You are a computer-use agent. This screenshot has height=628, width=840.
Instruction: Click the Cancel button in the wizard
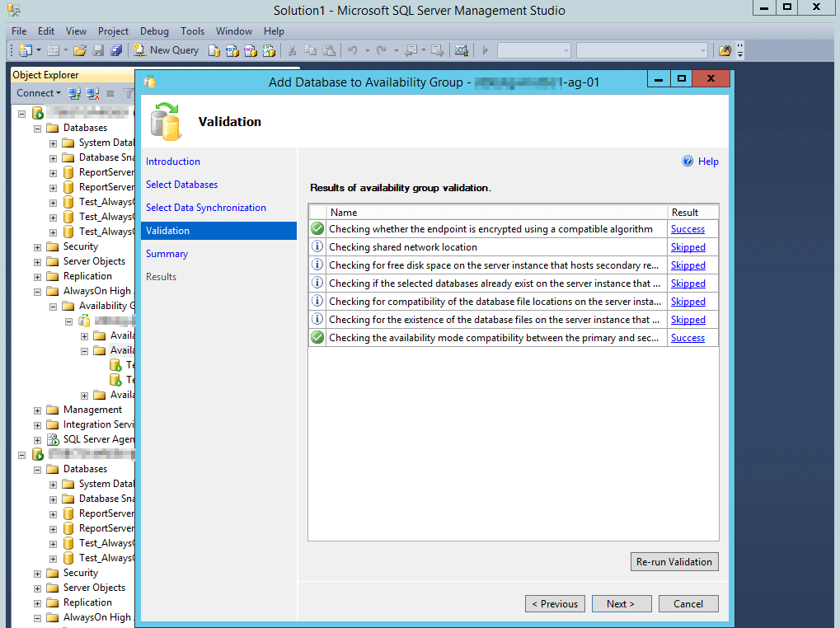[687, 603]
